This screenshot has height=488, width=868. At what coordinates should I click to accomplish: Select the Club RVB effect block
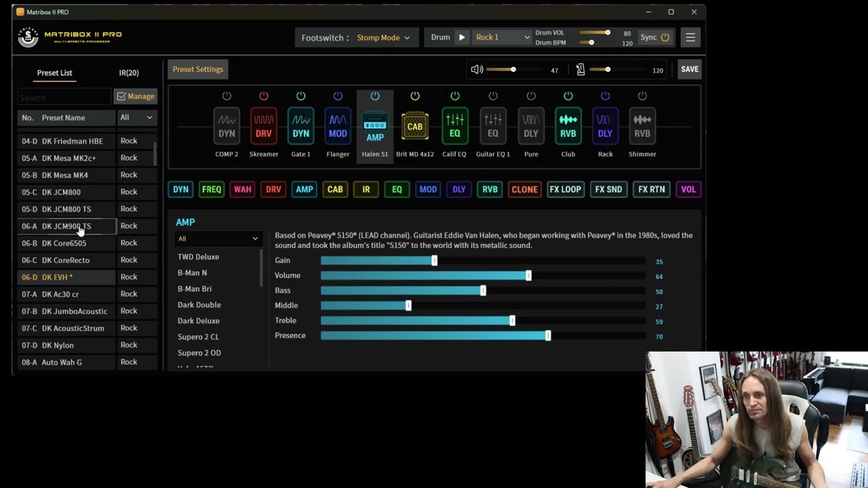[x=568, y=126]
